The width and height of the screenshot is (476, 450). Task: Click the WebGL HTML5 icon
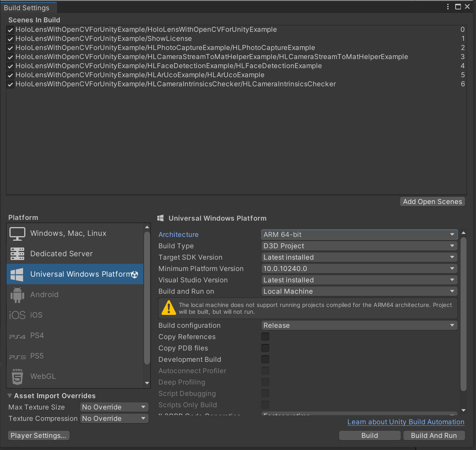click(x=17, y=377)
